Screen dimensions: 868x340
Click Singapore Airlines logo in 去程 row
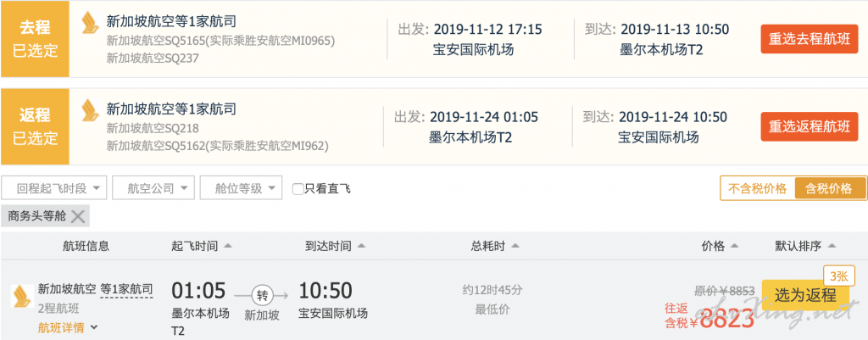click(x=90, y=23)
